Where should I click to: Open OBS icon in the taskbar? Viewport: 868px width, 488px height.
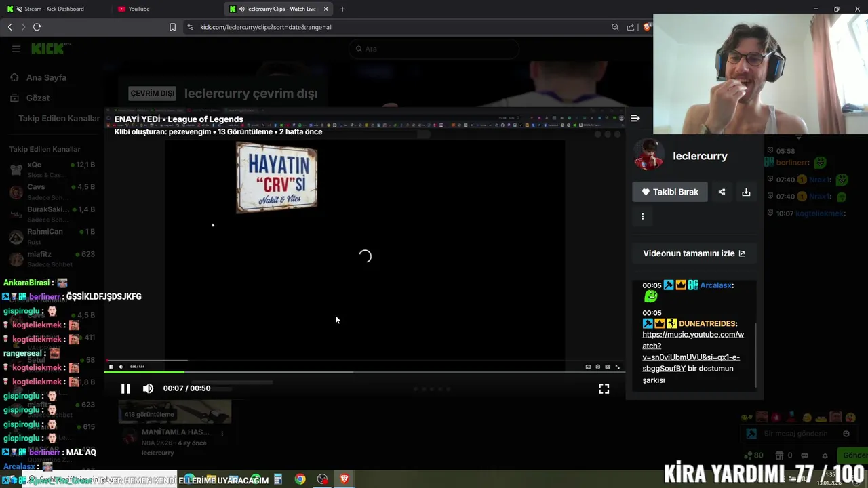(322, 479)
